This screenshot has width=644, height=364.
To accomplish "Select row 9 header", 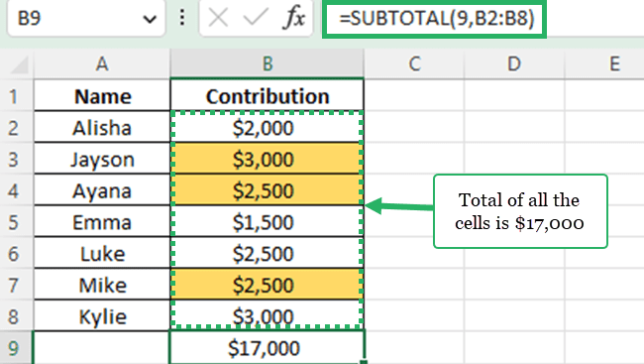I will pos(14,348).
